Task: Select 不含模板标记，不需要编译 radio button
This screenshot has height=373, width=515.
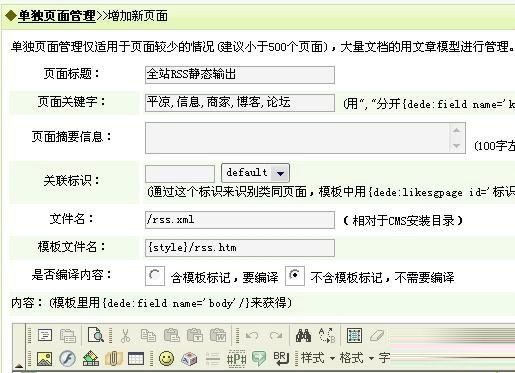Action: tap(295, 276)
